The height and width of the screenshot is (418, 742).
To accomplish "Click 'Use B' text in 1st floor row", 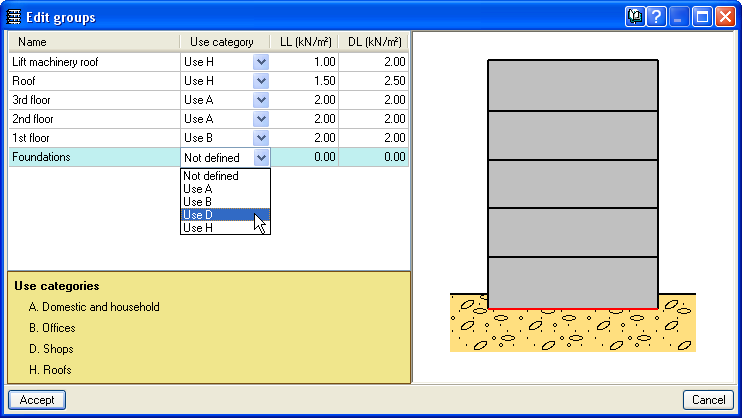I will (x=198, y=138).
